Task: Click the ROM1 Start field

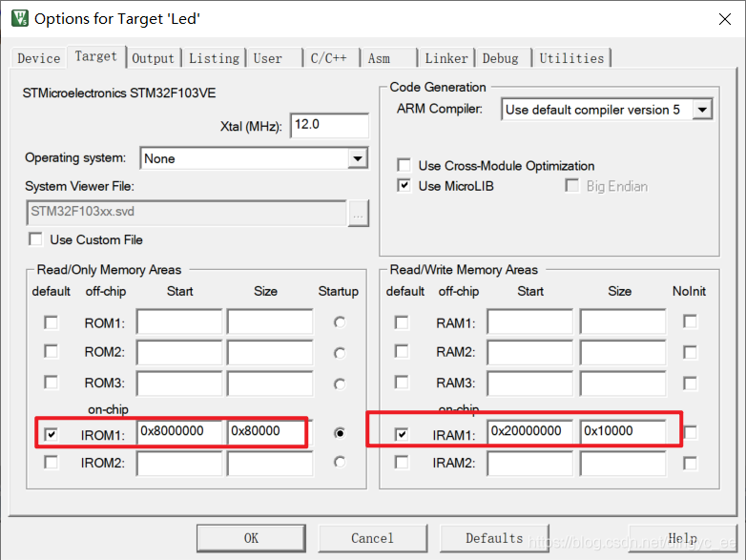Action: pos(179,321)
